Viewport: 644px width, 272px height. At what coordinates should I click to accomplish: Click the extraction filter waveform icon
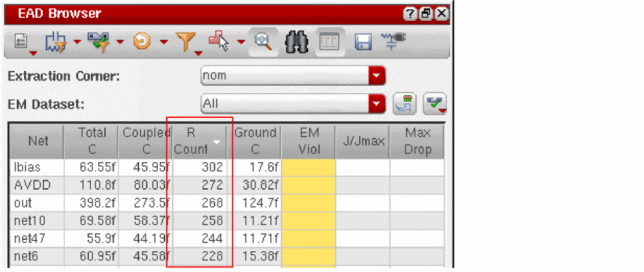click(56, 42)
